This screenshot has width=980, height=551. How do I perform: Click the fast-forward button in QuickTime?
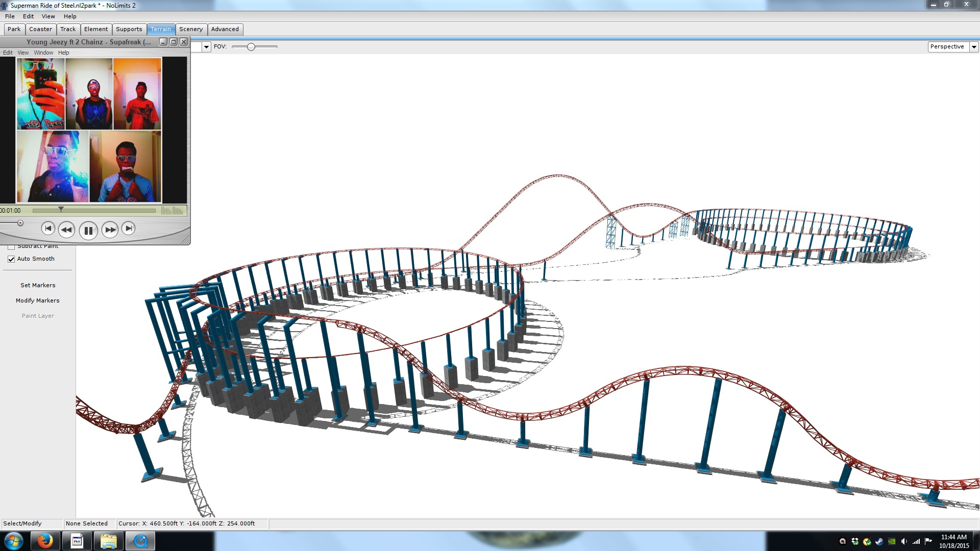110,230
